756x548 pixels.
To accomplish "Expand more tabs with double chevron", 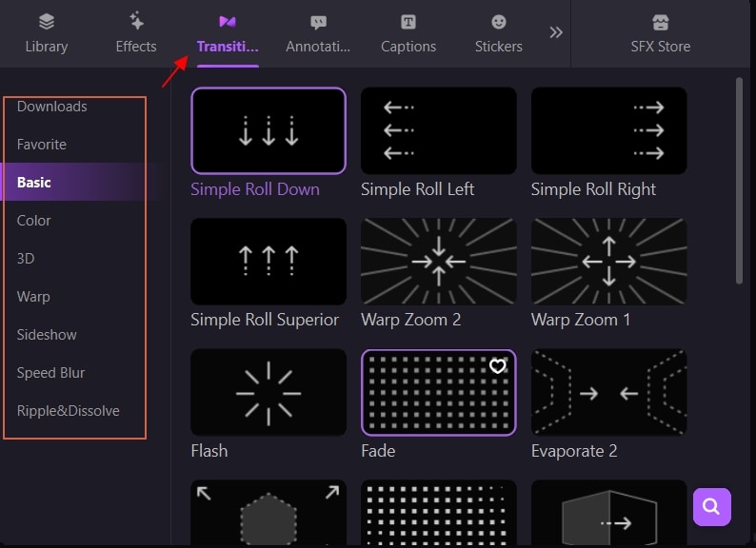I will click(556, 32).
